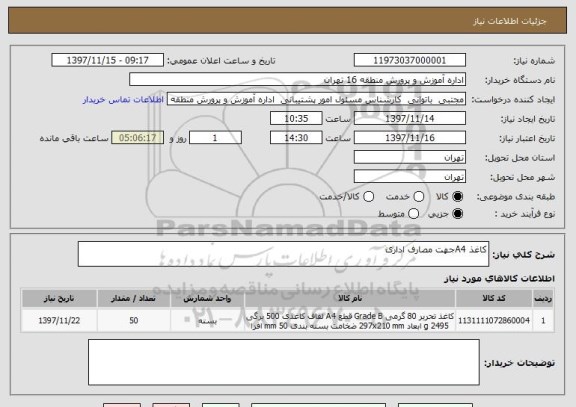The width and height of the screenshot is (576, 407).
Task: Click the اطلاعات کالاهای مورد نیاز heading
Action: [499, 279]
